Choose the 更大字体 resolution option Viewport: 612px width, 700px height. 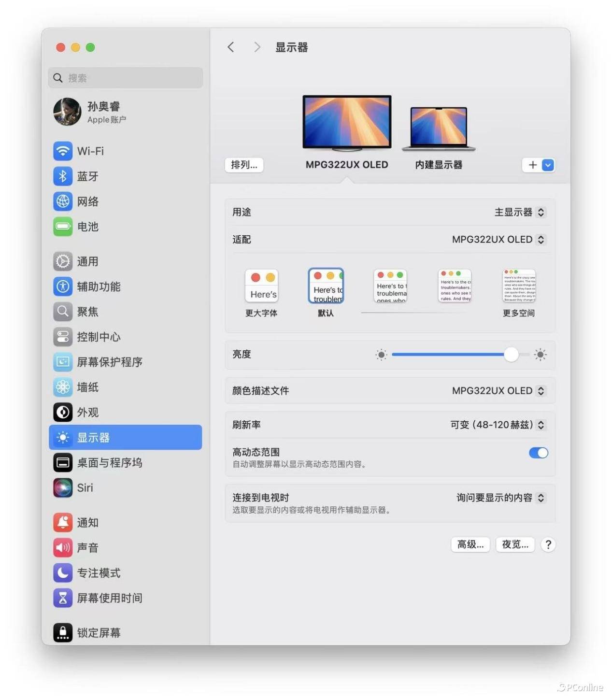[261, 286]
